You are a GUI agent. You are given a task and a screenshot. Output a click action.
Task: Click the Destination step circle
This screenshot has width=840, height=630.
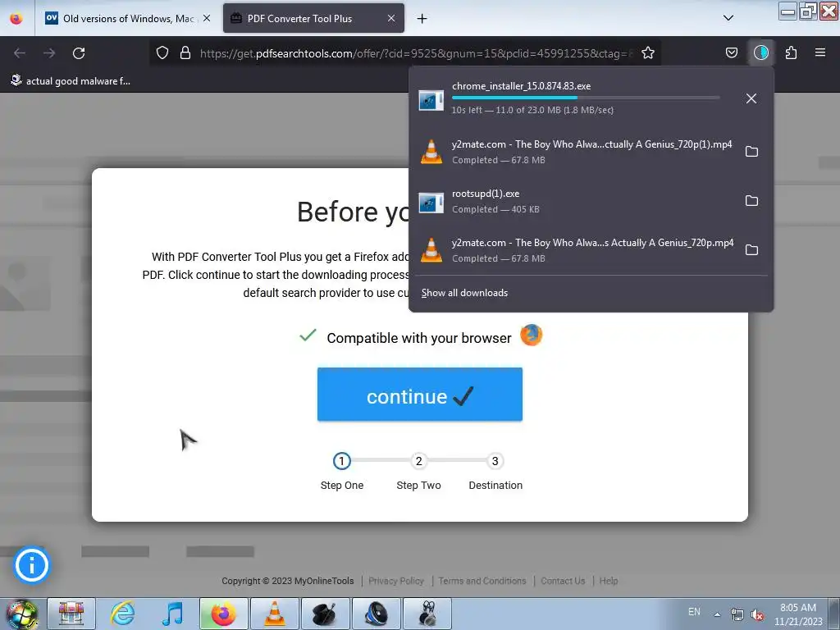point(495,461)
